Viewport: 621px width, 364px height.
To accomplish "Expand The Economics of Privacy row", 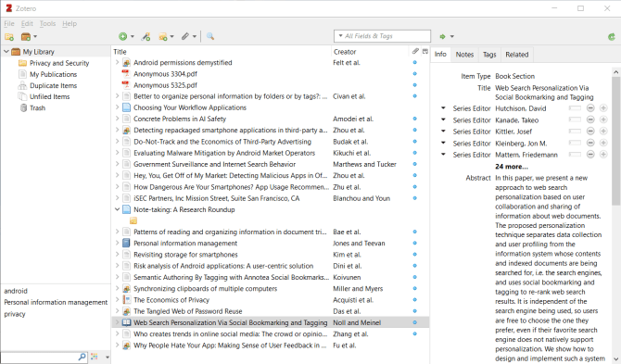I will [117, 299].
